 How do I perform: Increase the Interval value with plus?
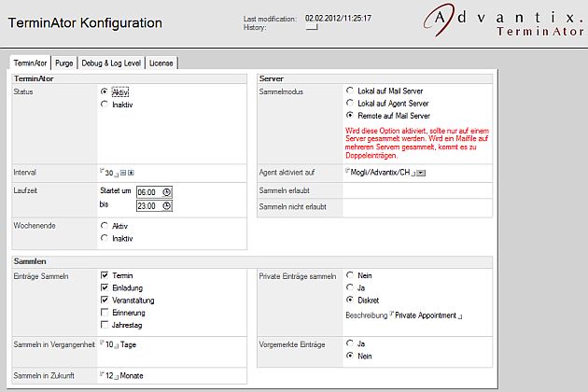click(x=131, y=173)
